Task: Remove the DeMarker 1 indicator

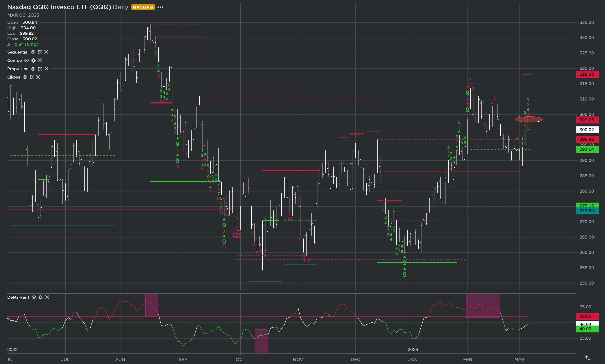Action: click(47, 297)
